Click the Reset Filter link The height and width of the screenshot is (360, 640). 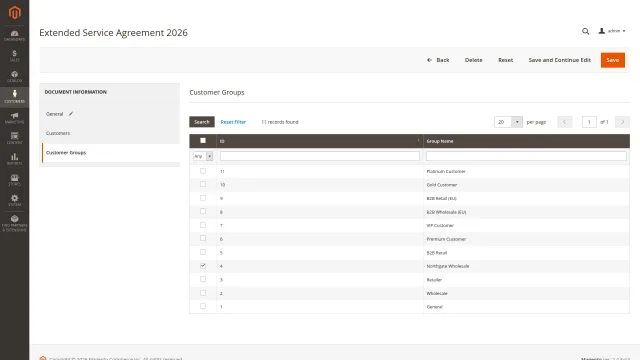(x=233, y=122)
